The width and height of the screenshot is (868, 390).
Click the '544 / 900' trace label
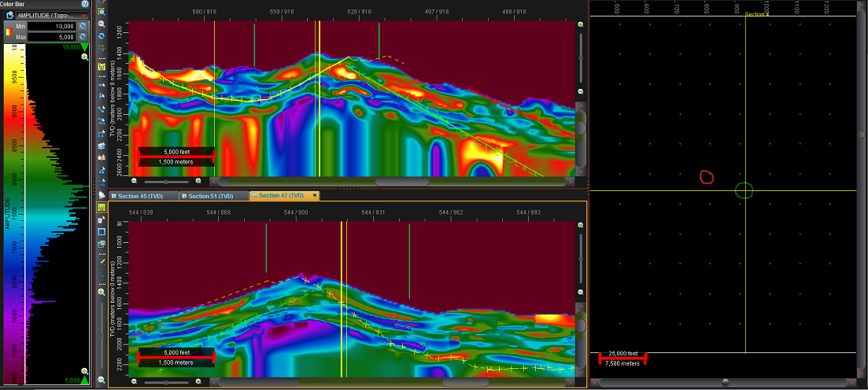[x=296, y=212]
